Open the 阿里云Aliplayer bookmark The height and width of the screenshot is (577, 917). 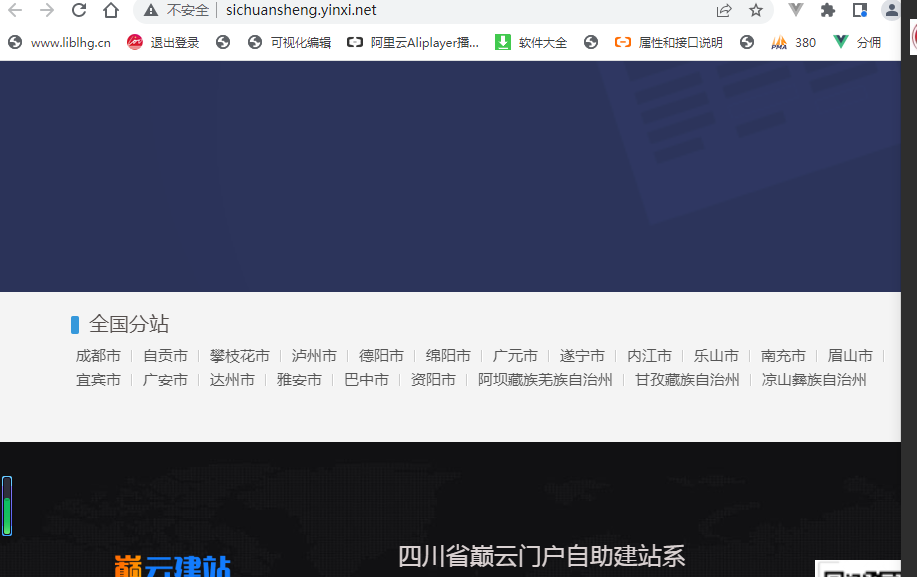click(413, 42)
